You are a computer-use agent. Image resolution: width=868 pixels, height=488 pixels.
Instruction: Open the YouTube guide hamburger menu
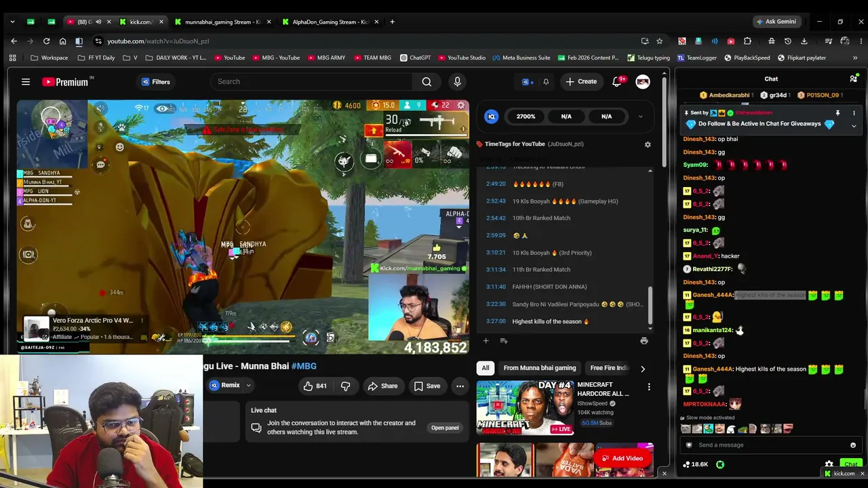pyautogui.click(x=26, y=82)
